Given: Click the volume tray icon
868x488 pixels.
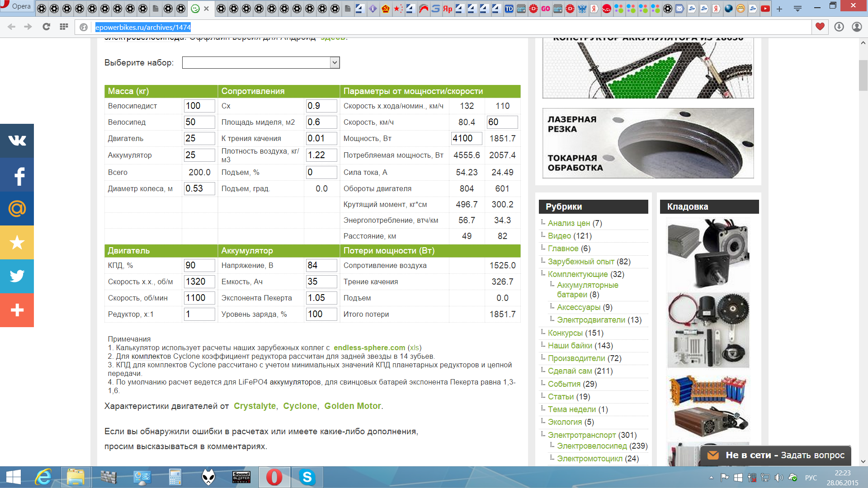Looking at the screenshot, I should [x=778, y=478].
